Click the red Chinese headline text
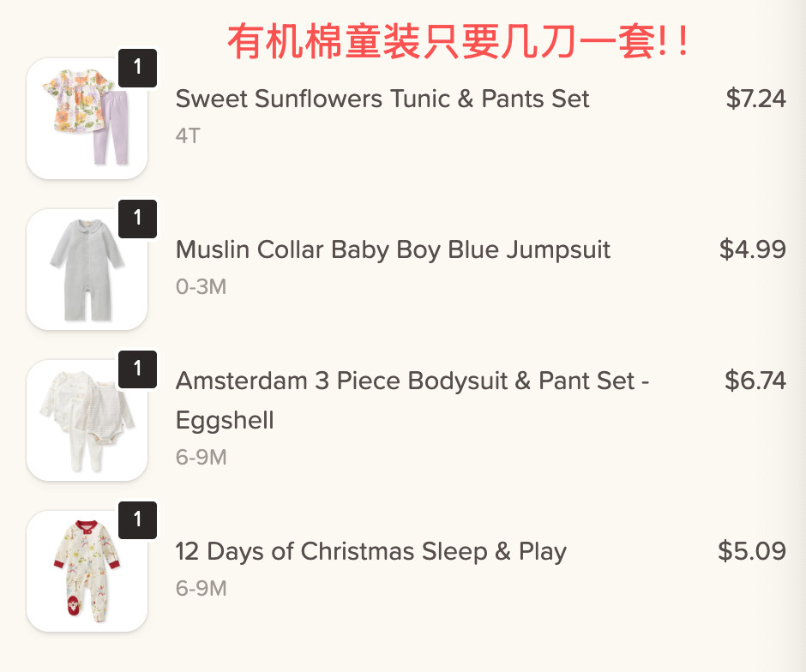 point(459,43)
